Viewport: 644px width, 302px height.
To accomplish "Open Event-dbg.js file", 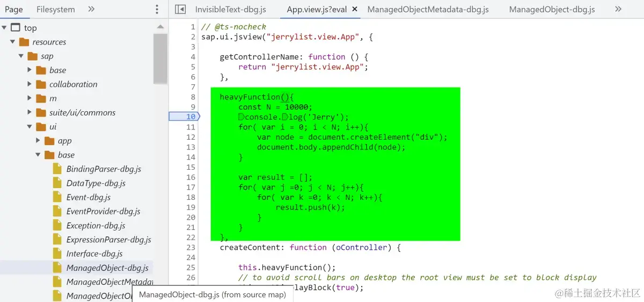I will click(x=89, y=197).
